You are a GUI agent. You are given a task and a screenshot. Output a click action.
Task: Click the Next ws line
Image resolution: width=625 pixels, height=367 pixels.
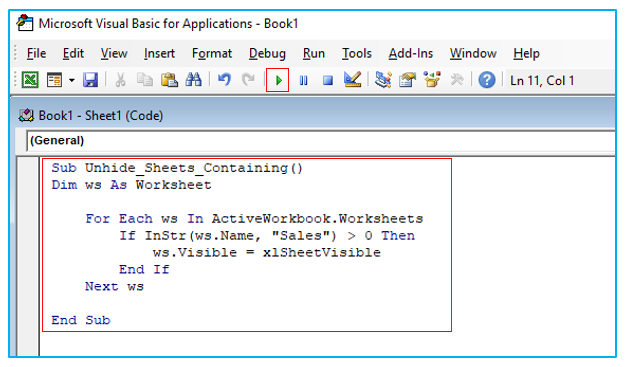[x=114, y=287]
